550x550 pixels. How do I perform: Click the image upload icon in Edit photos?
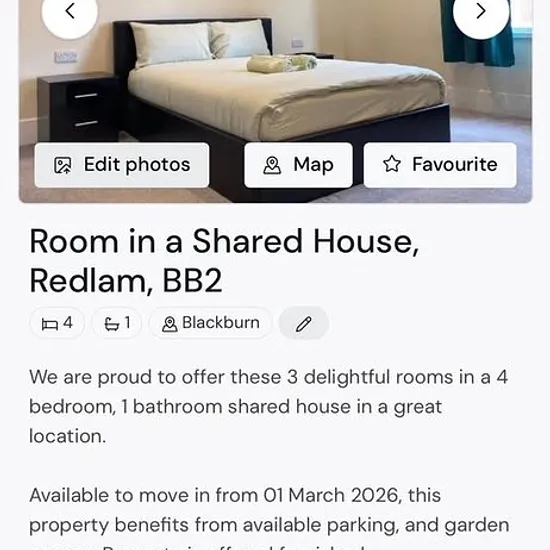pos(62,165)
